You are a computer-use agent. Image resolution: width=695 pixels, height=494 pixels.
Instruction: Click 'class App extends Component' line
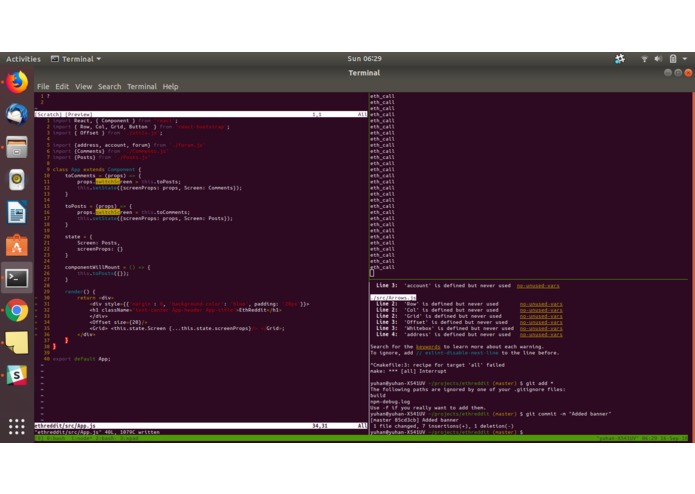[x=97, y=170]
